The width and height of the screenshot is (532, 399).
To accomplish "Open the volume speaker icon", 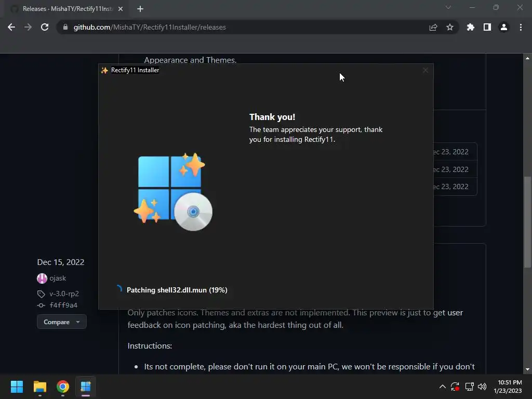I will point(482,387).
